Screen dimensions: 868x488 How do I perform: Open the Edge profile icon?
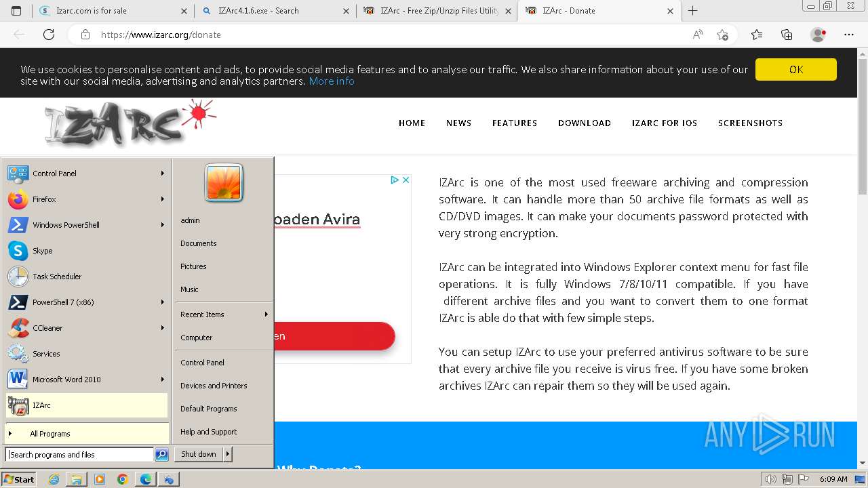click(x=818, y=35)
